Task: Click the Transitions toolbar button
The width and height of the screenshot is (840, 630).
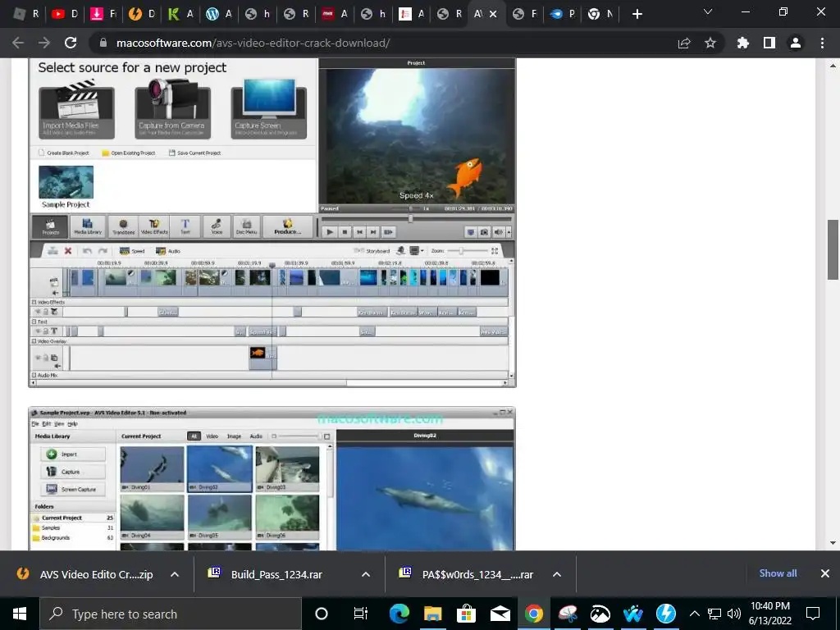Action: (123, 226)
